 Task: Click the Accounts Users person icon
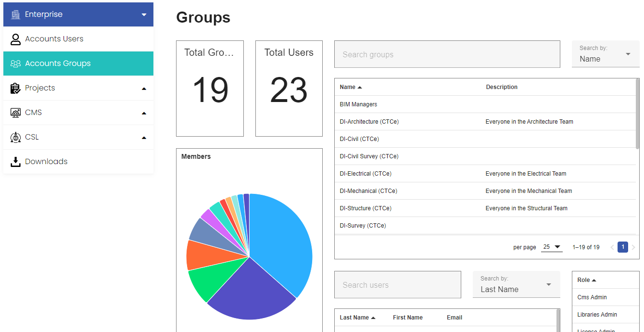[16, 39]
